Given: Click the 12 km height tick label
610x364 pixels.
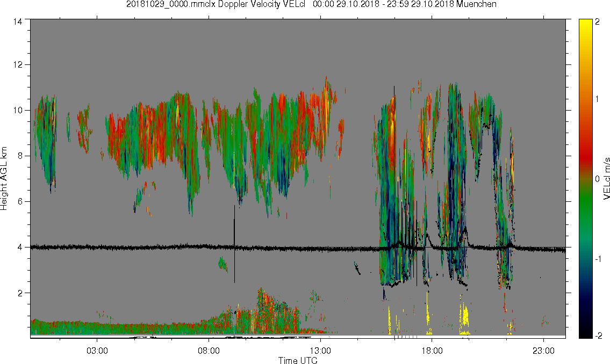Looking at the screenshot, I should (18, 64).
